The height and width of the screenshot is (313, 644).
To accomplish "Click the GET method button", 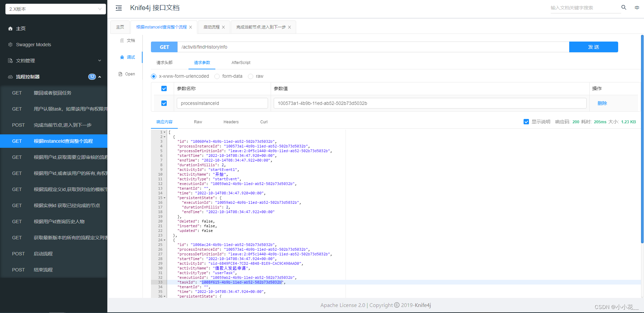I will click(x=164, y=47).
